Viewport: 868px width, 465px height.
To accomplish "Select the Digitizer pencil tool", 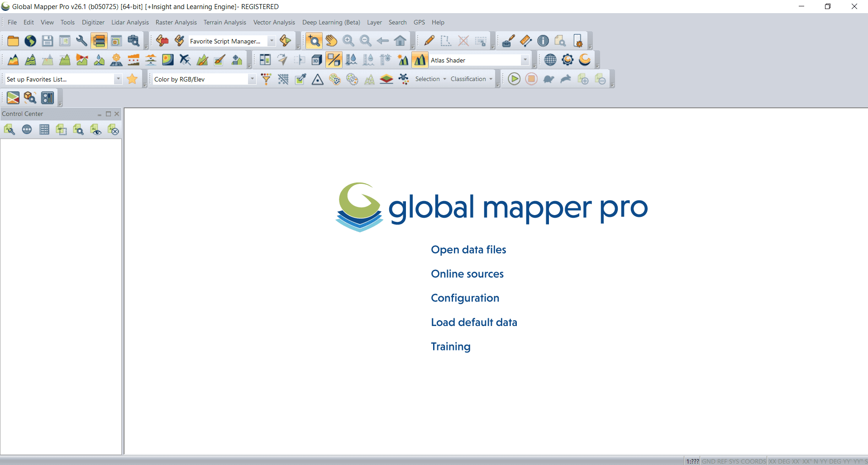I will point(429,41).
